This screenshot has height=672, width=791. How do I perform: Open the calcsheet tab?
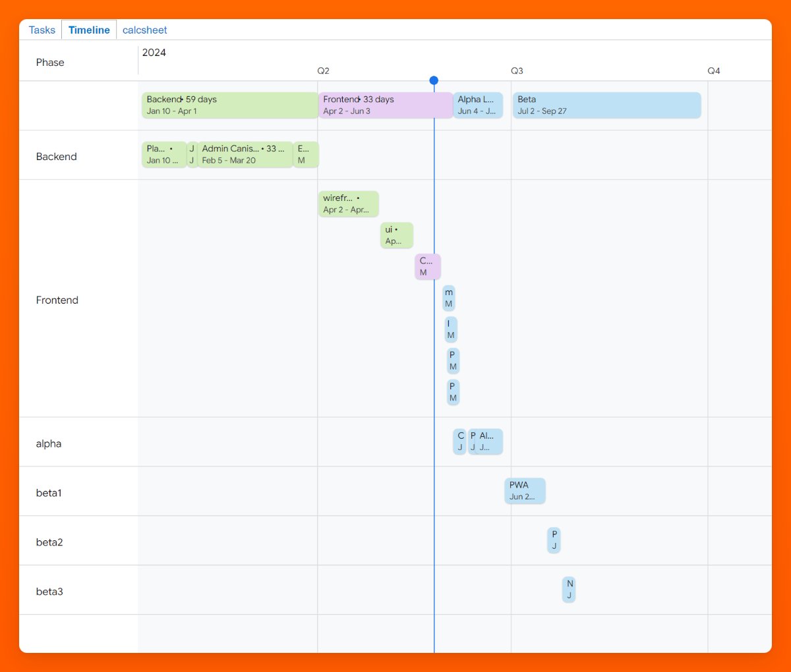144,30
